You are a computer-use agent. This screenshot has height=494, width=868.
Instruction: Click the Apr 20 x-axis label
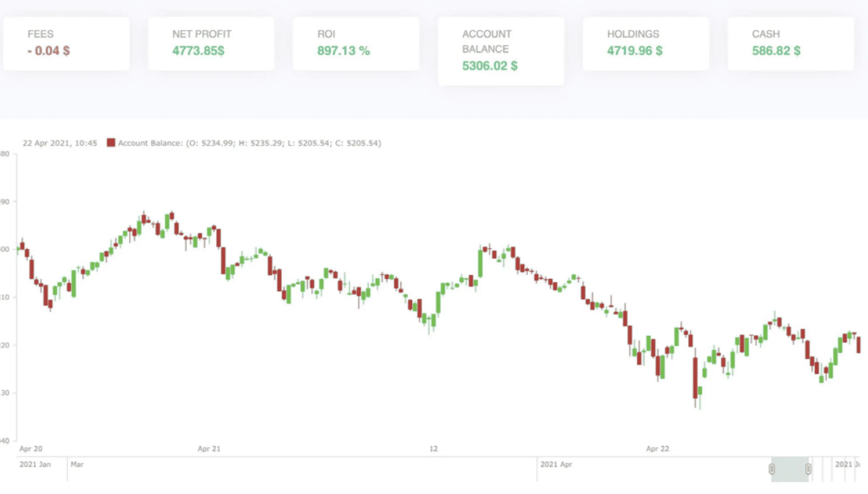click(31, 449)
